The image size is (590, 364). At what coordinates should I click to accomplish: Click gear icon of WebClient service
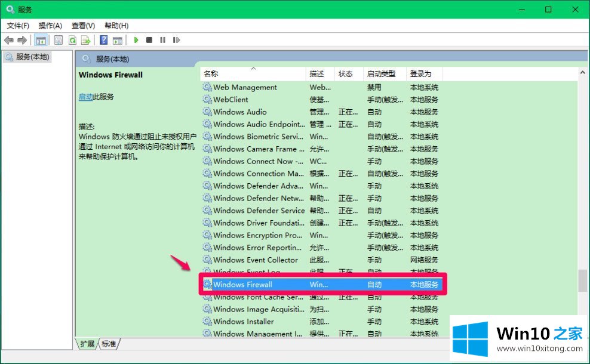[207, 100]
